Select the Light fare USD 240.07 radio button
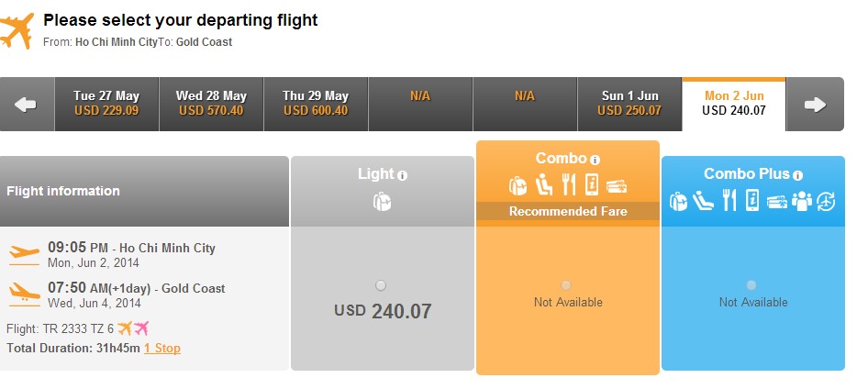The height and width of the screenshot is (389, 868). tap(381, 285)
